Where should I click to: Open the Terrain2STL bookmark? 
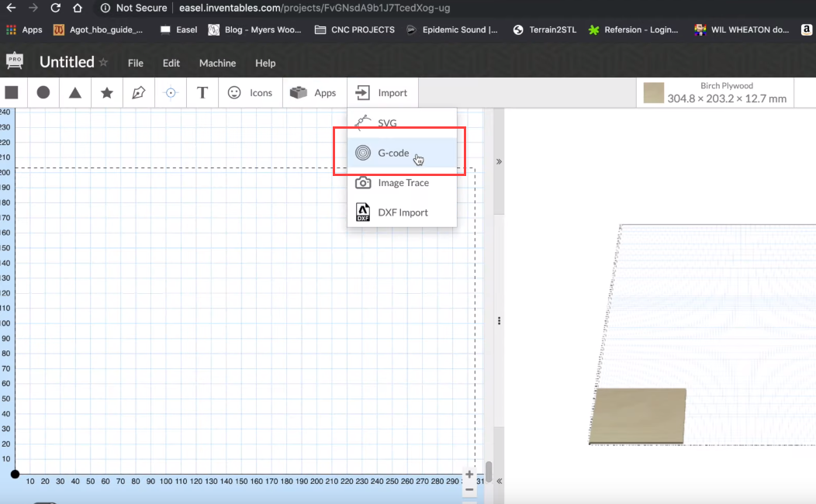[x=545, y=29]
